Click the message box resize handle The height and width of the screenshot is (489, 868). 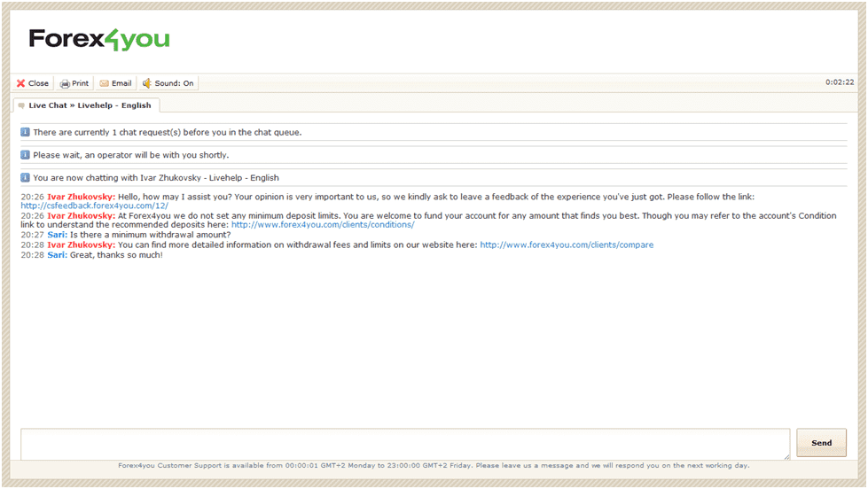coord(786,456)
